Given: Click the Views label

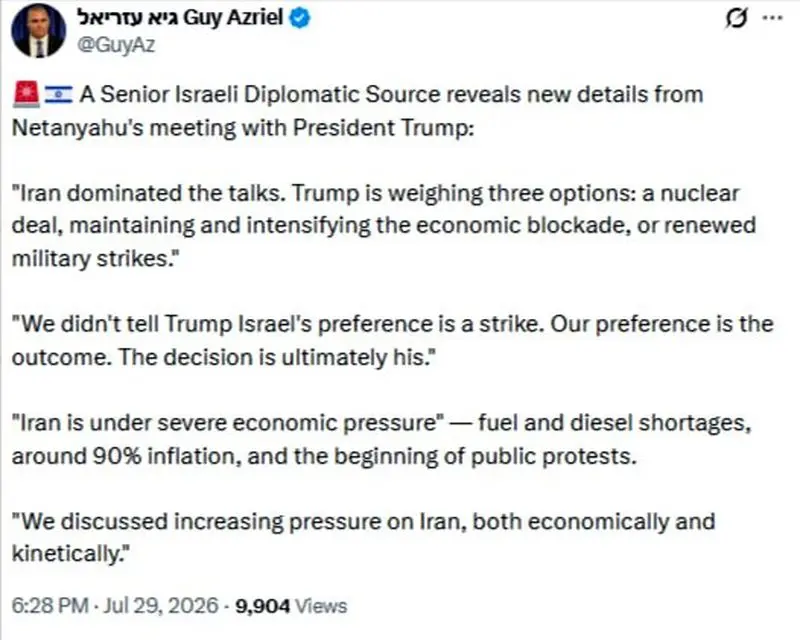Looking at the screenshot, I should (321, 606).
